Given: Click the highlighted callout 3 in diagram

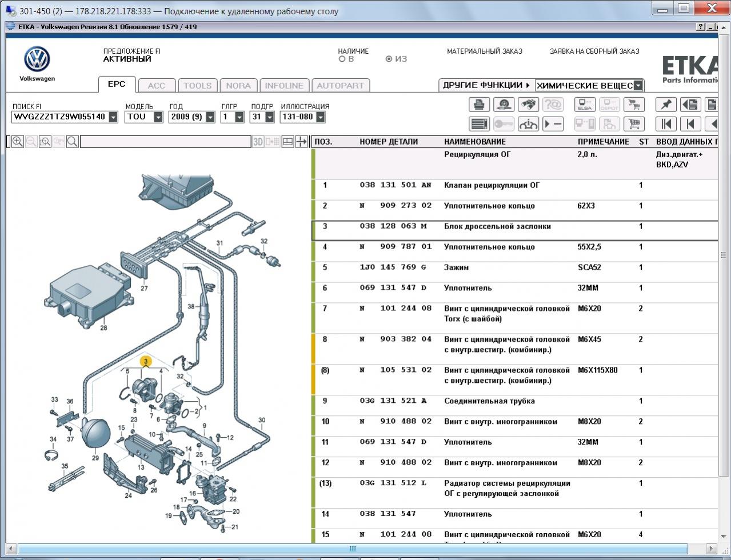Looking at the screenshot, I should (x=146, y=361).
